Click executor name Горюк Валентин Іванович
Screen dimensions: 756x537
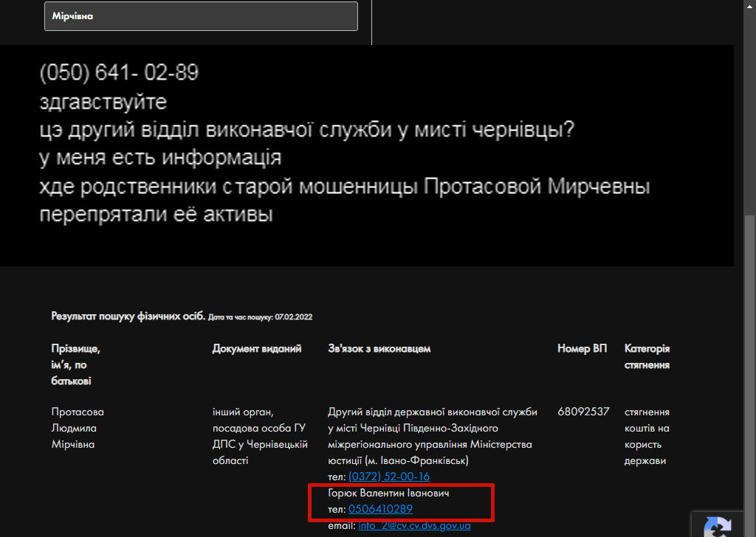[388, 493]
